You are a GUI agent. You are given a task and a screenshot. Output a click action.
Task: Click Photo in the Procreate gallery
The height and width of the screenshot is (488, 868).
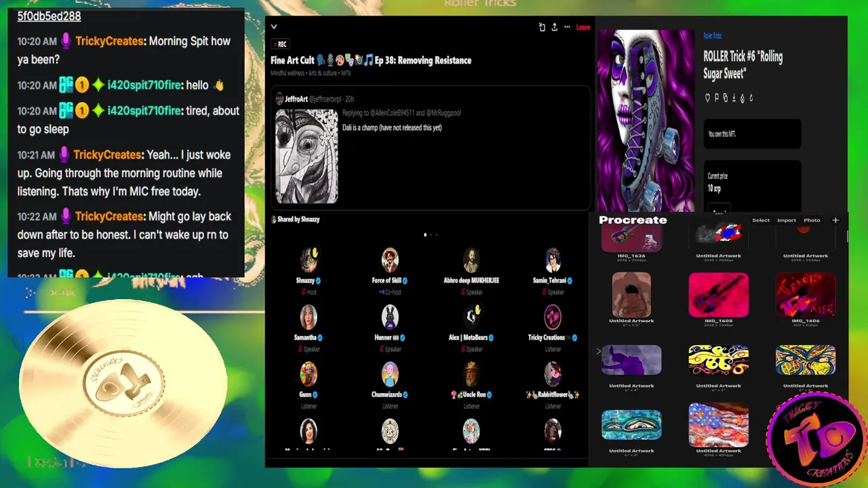812,220
